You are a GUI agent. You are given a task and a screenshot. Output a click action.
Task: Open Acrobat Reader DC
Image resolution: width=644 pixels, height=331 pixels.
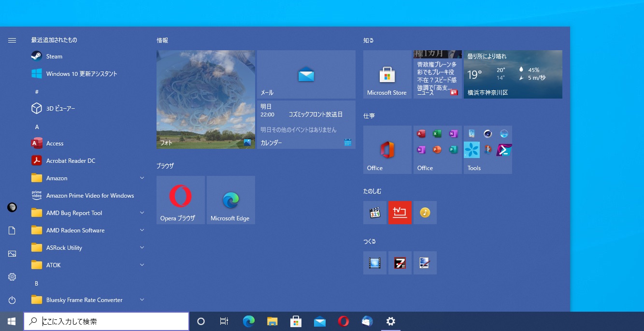coord(87,160)
